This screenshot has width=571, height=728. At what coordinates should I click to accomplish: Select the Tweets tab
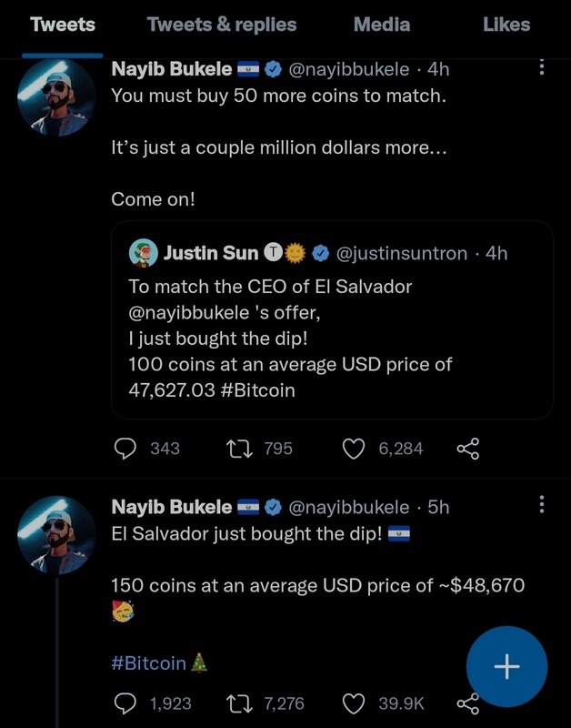[x=63, y=25]
